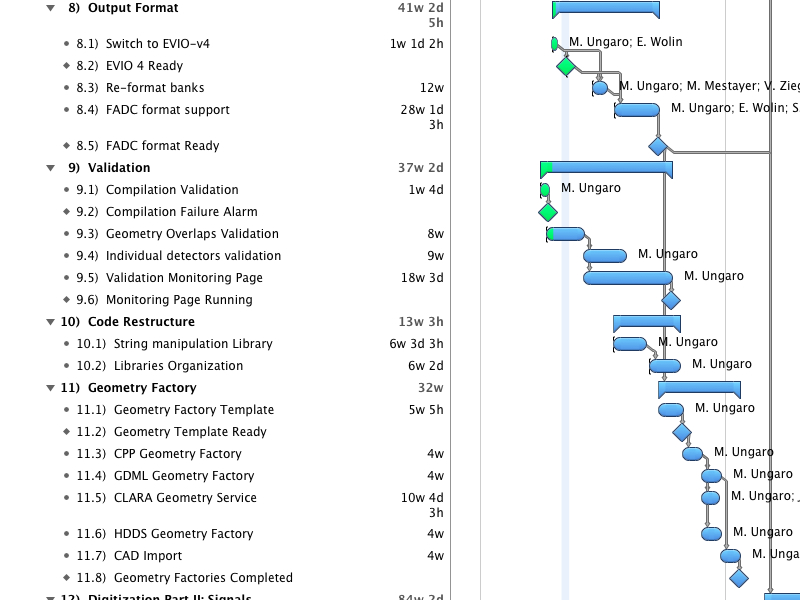Click the Re-format banks Gantt bar

pos(600,88)
